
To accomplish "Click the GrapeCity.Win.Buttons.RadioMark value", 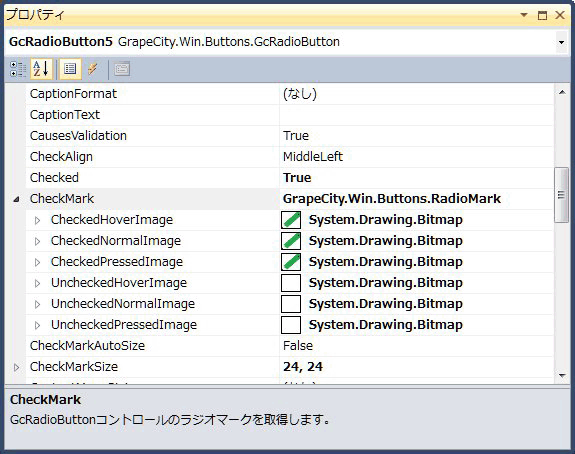I will pyautogui.click(x=392, y=199).
